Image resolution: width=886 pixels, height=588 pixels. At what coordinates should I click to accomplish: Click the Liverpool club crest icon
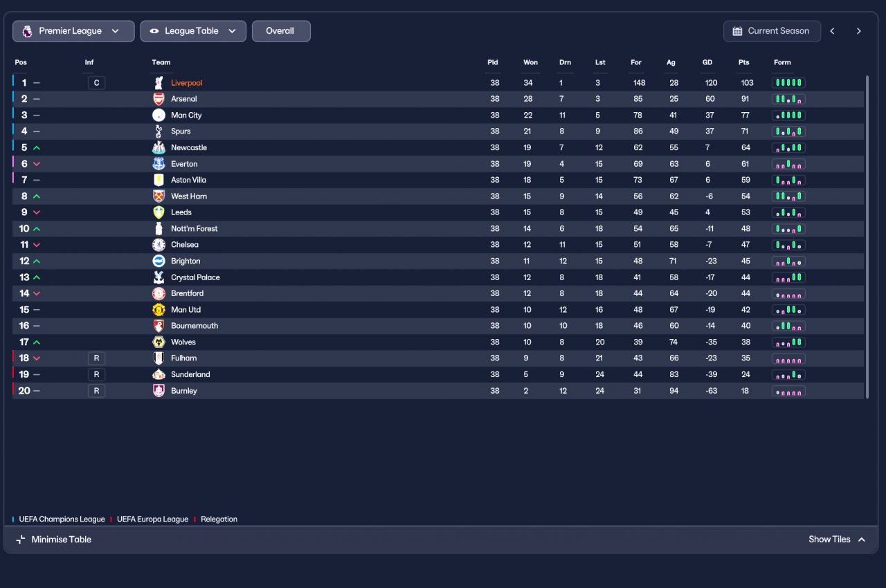[x=159, y=83]
